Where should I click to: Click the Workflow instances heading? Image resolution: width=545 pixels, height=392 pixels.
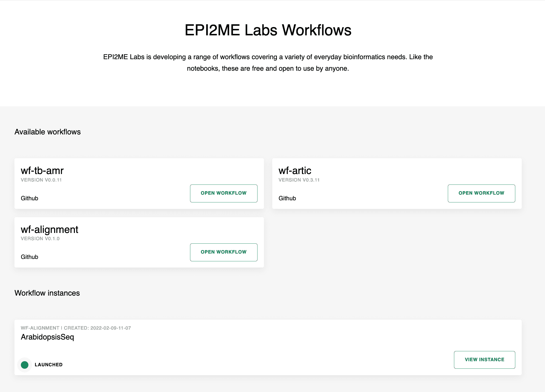coord(47,293)
